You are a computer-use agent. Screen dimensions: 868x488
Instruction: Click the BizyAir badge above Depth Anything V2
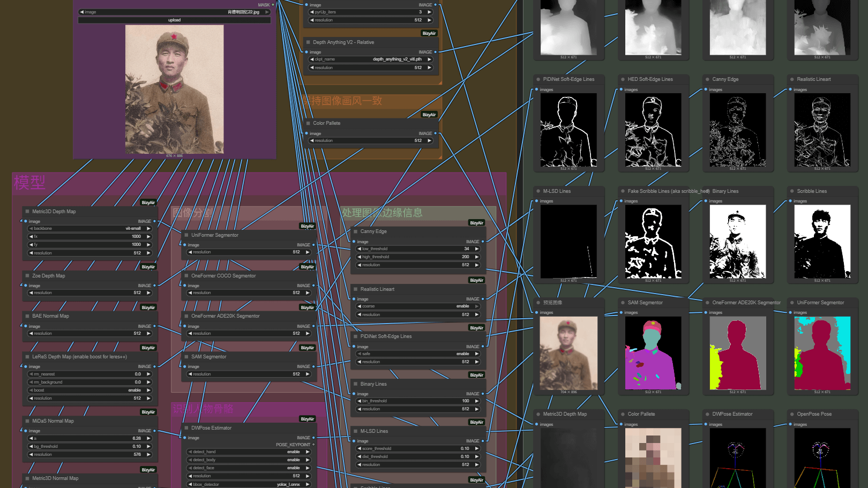(429, 33)
